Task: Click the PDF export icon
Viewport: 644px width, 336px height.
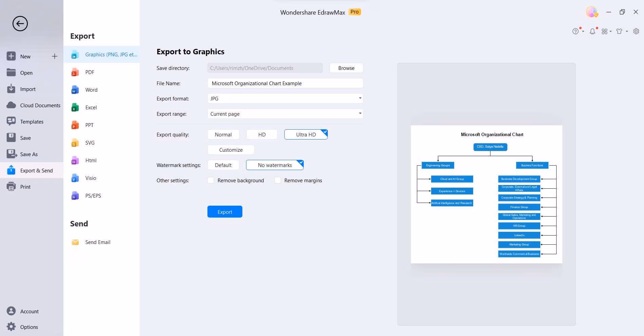Action: click(x=75, y=72)
